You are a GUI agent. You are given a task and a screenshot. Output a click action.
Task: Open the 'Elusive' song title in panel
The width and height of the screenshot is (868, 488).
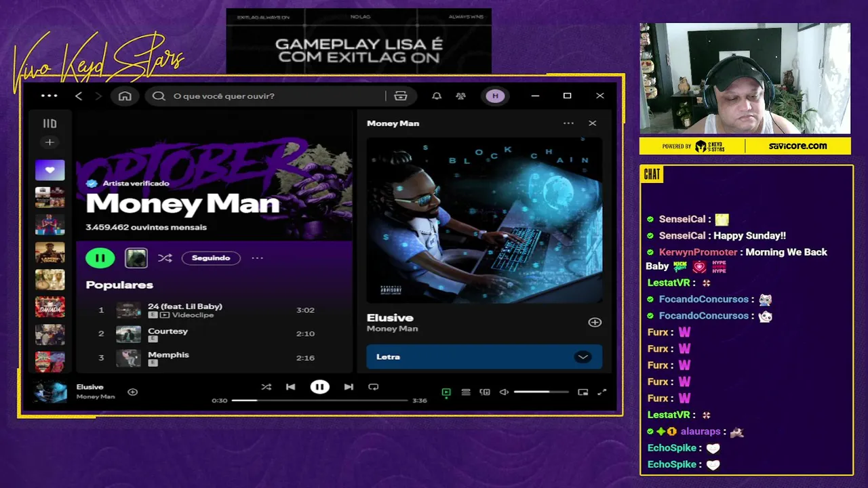(x=390, y=317)
